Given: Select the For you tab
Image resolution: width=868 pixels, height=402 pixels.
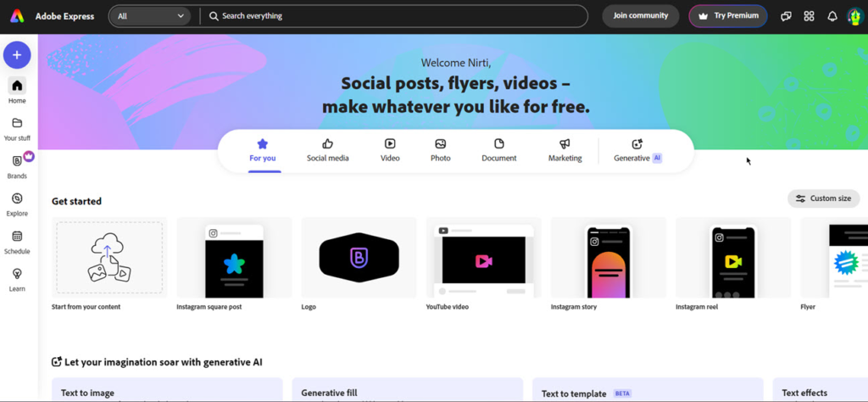Looking at the screenshot, I should [263, 151].
